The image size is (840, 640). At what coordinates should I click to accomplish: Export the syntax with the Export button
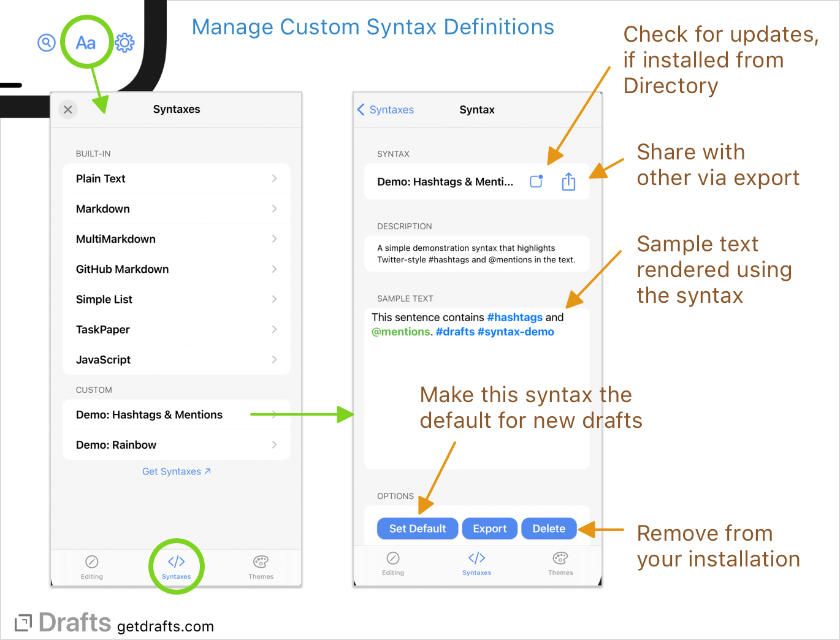pos(489,528)
